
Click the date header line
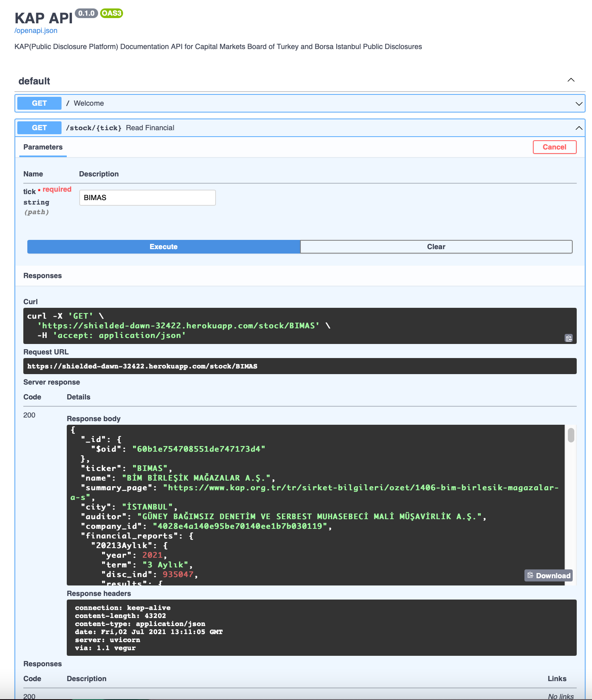pos(149,632)
